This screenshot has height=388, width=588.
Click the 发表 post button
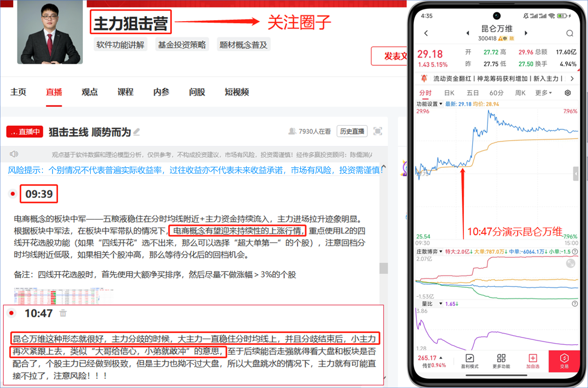point(389,56)
